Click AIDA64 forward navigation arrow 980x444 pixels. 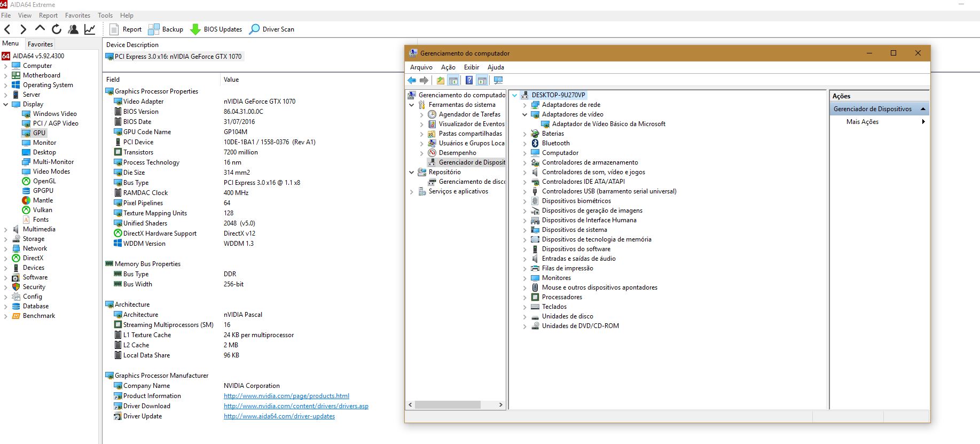[23, 29]
